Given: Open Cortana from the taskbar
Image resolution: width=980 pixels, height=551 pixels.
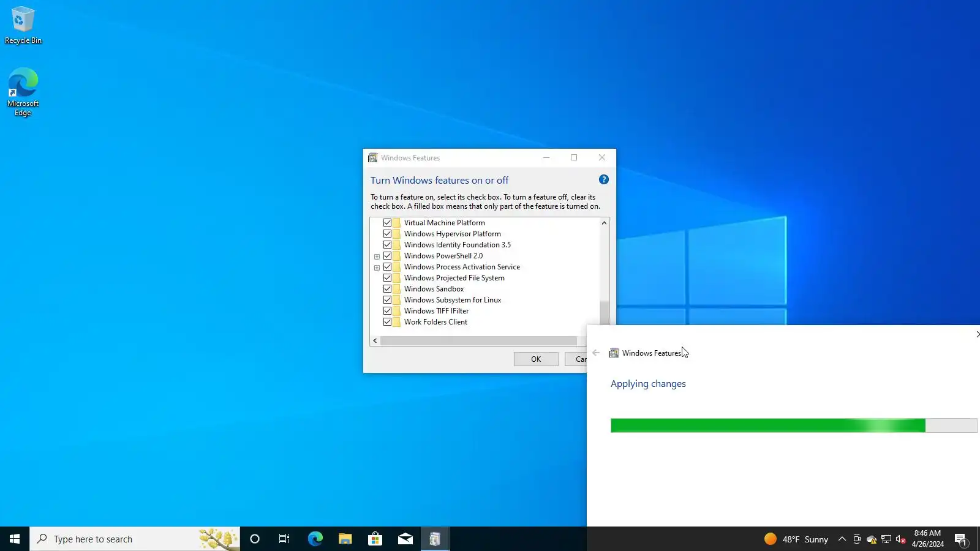Looking at the screenshot, I should tap(255, 539).
